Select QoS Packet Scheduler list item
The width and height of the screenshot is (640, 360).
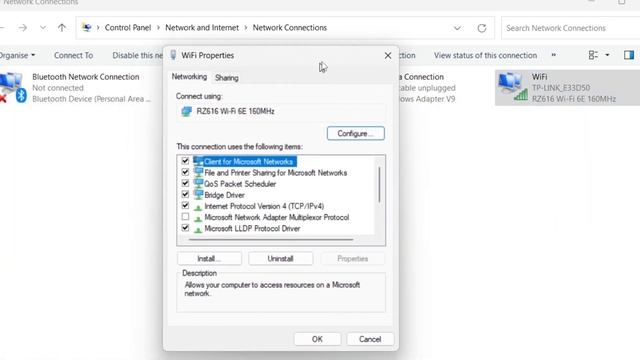240,184
